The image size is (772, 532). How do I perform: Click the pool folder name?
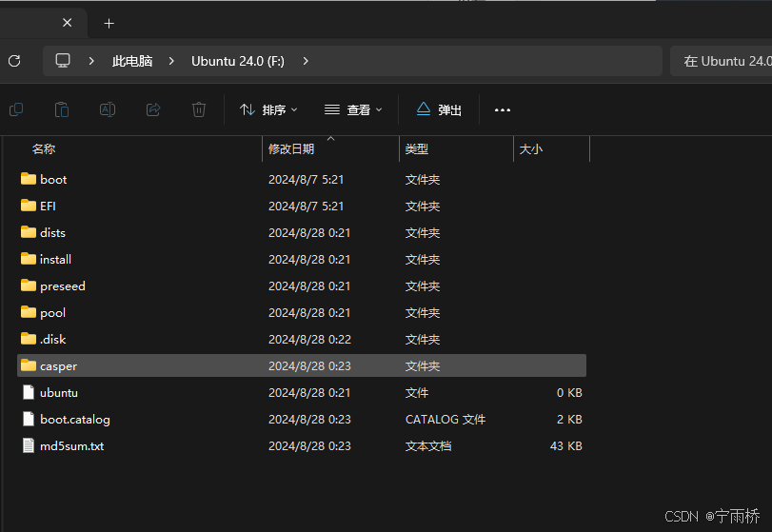coord(52,313)
